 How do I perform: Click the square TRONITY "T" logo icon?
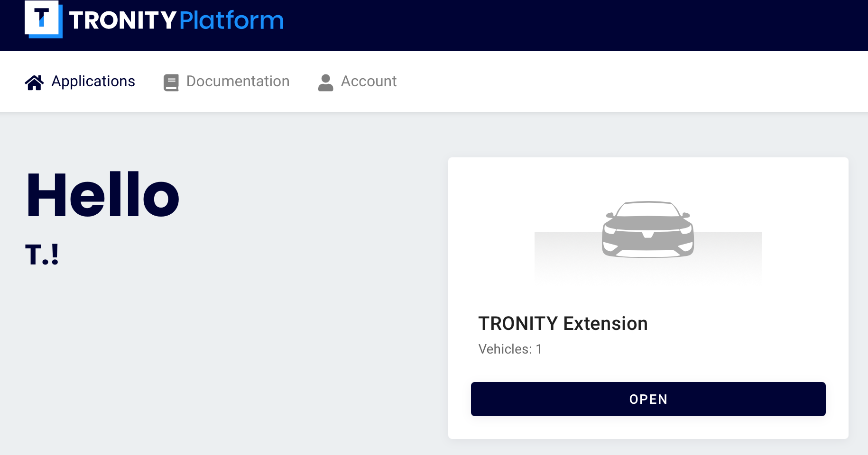(x=43, y=19)
